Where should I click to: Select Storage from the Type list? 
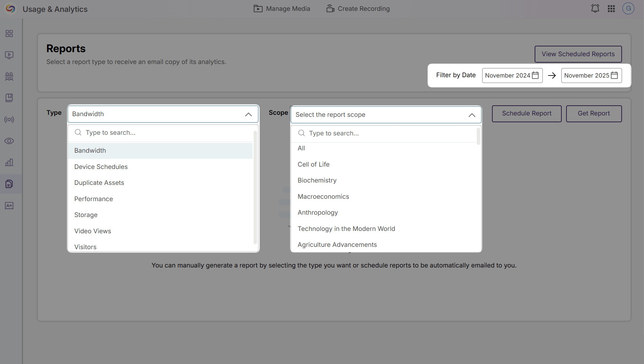click(86, 215)
